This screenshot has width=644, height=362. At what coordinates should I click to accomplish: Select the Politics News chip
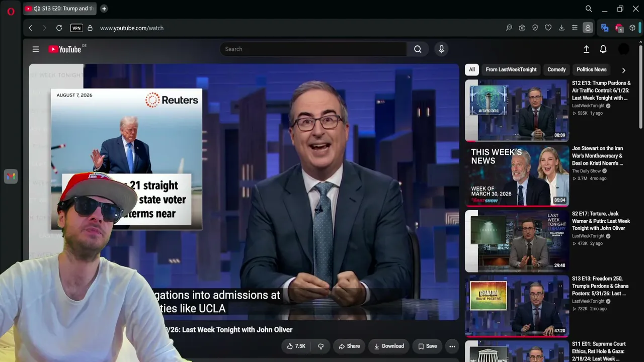[x=592, y=69]
